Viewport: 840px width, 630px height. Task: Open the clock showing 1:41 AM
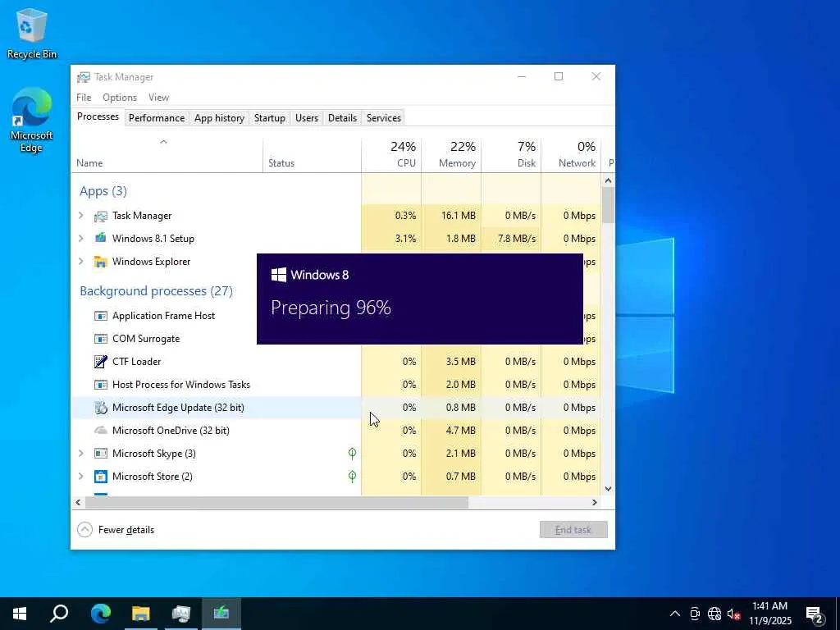click(769, 614)
